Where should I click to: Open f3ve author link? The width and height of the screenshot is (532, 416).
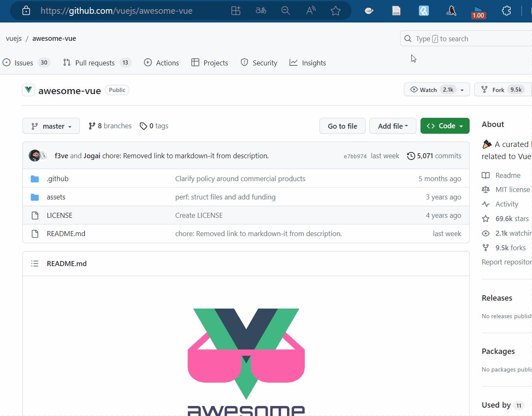(61, 156)
